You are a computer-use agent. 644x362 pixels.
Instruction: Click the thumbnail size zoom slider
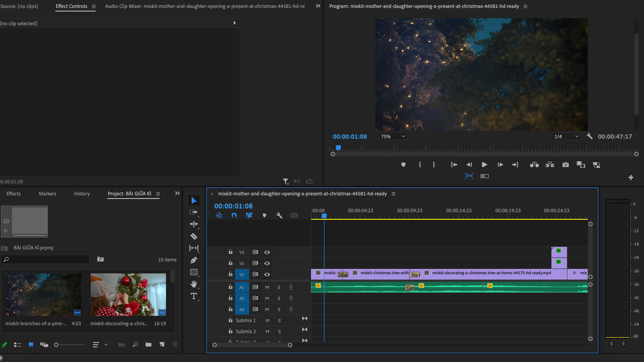pyautogui.click(x=69, y=345)
